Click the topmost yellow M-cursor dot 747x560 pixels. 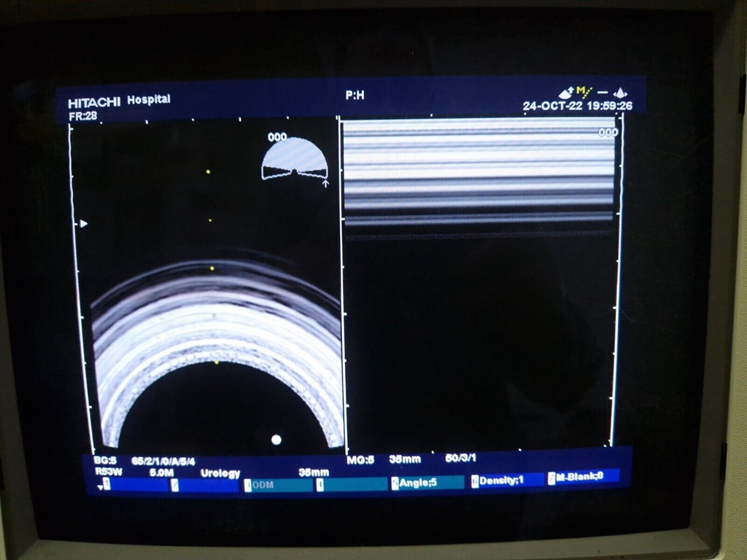coord(208,171)
